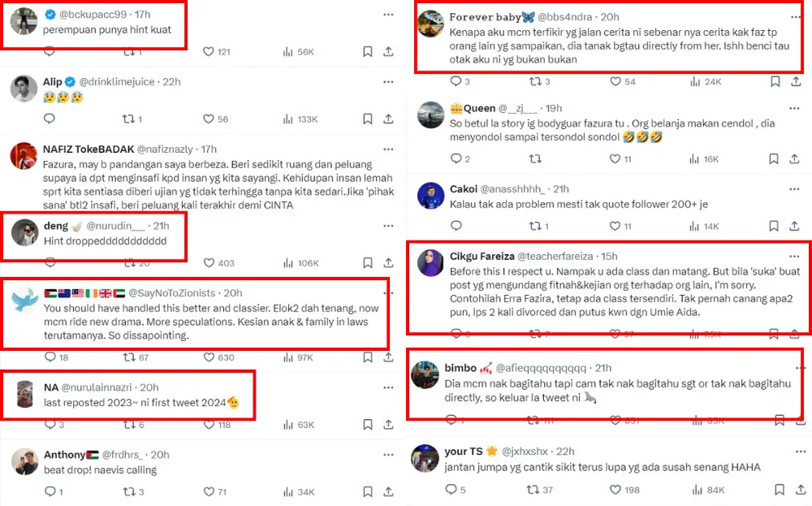Image resolution: width=812 pixels, height=506 pixels.
Task: Retweet the your TS tweet
Action: 533,490
